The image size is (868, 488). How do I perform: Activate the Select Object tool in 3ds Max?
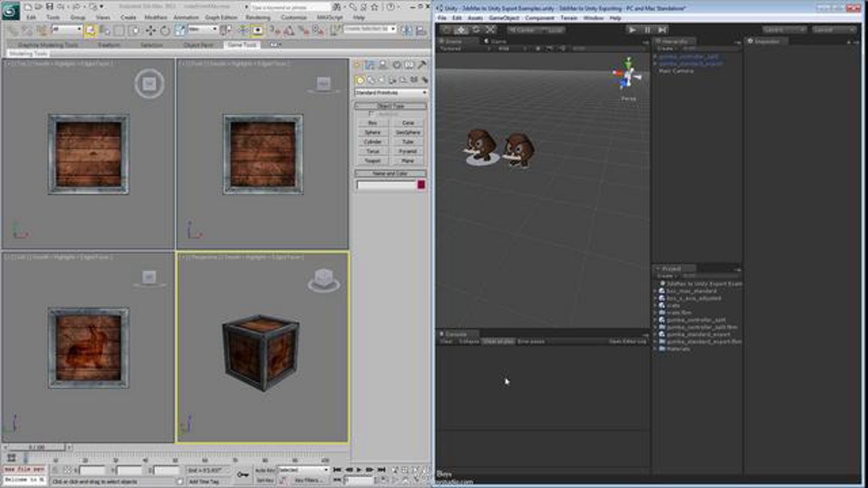click(x=90, y=30)
